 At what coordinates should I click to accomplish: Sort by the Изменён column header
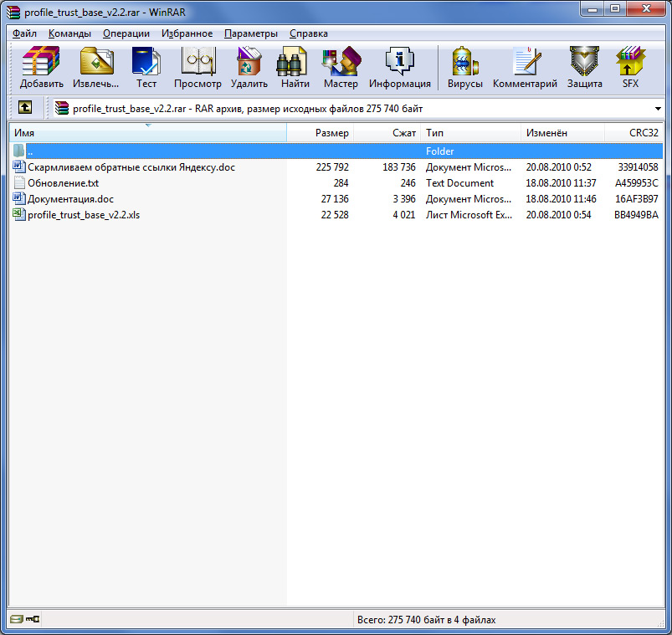562,133
